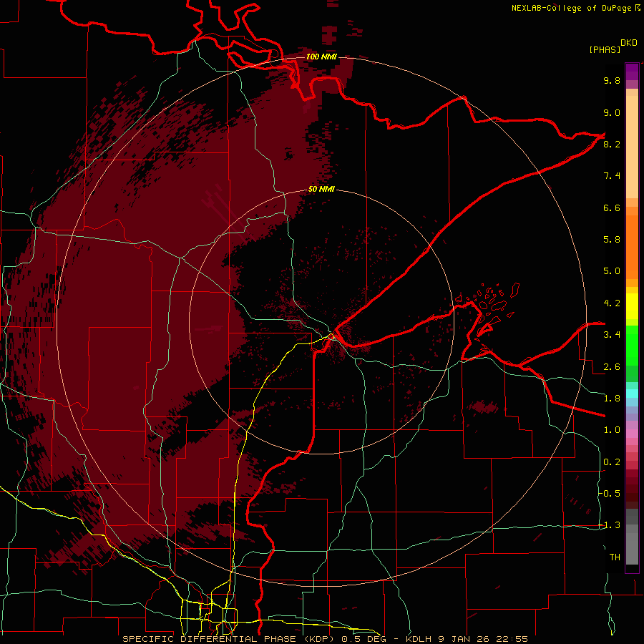Click the 6.6 scale value
Viewport: 644px width, 644px height.
[x=612, y=208]
